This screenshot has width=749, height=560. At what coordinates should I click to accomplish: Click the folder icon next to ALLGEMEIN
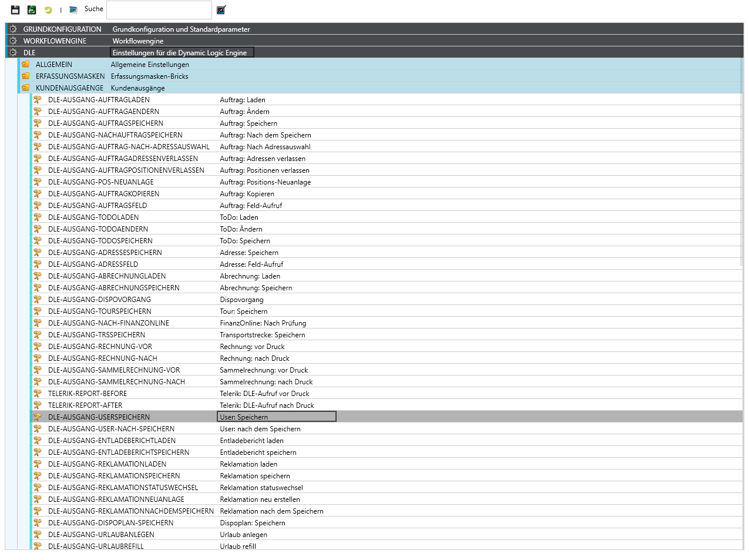pos(26,64)
